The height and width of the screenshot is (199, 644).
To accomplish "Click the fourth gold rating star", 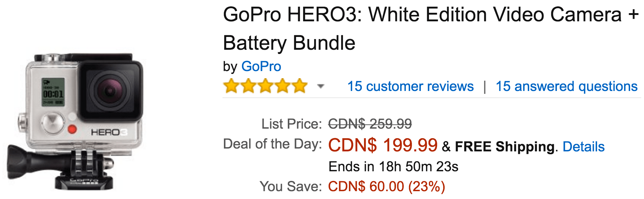I will tap(283, 86).
